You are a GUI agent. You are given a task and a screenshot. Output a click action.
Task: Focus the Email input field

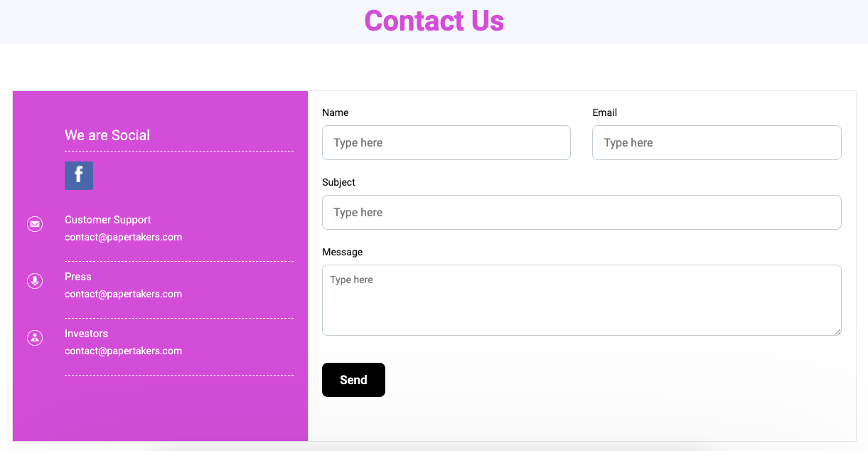(717, 142)
